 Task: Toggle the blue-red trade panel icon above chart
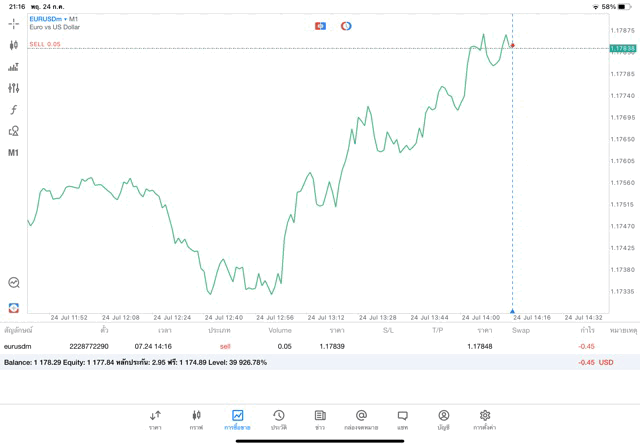[x=320, y=26]
